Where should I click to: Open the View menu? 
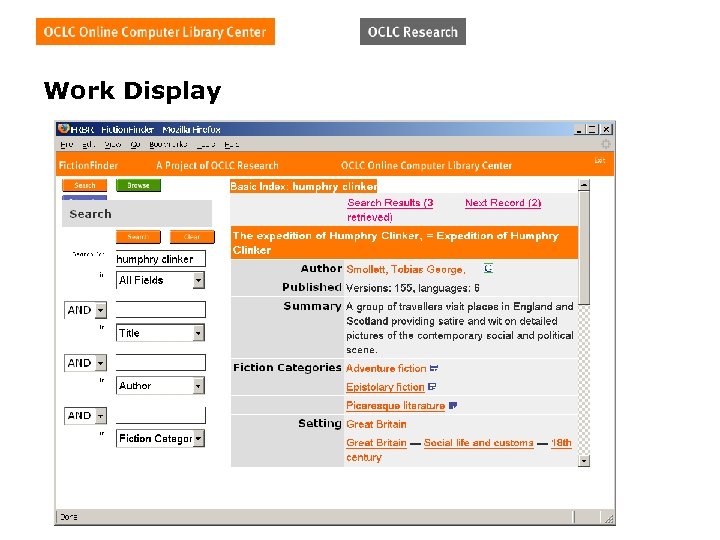(x=112, y=145)
